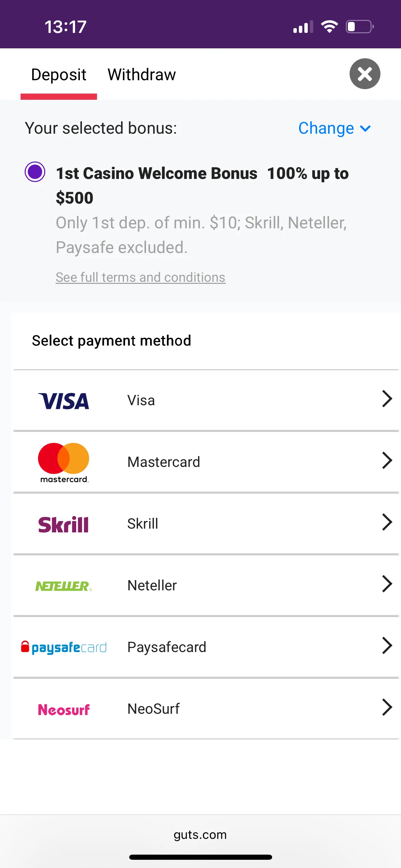Tap the Skrill logo icon
This screenshot has width=401, height=868.
tap(63, 524)
